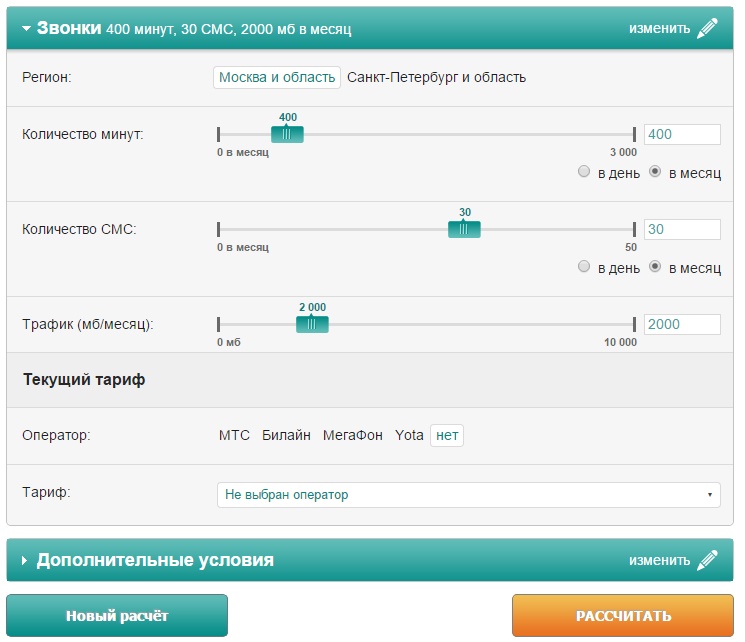
Task: Select Москва и область region
Action: [277, 78]
